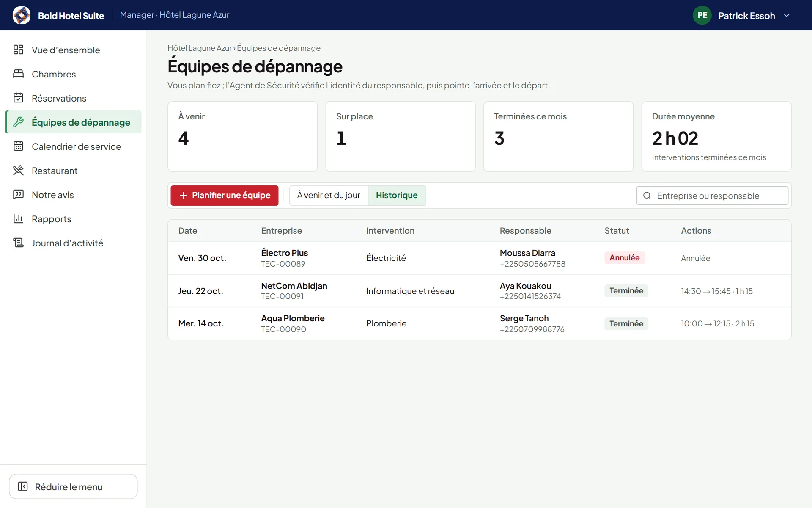812x508 pixels.
Task: Open the Vue d'ensemble dashboard icon
Action: pos(18,50)
